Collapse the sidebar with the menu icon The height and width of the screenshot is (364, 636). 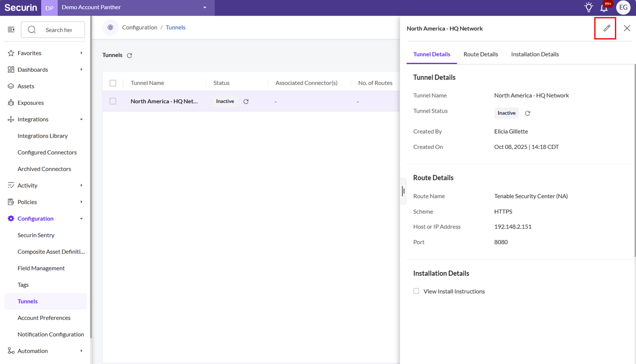click(11, 29)
